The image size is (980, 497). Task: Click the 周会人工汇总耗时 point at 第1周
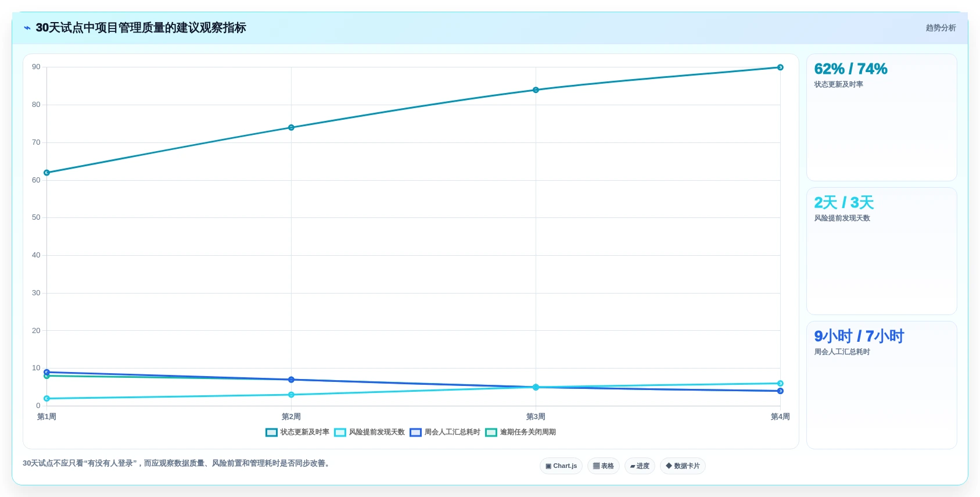(47, 372)
